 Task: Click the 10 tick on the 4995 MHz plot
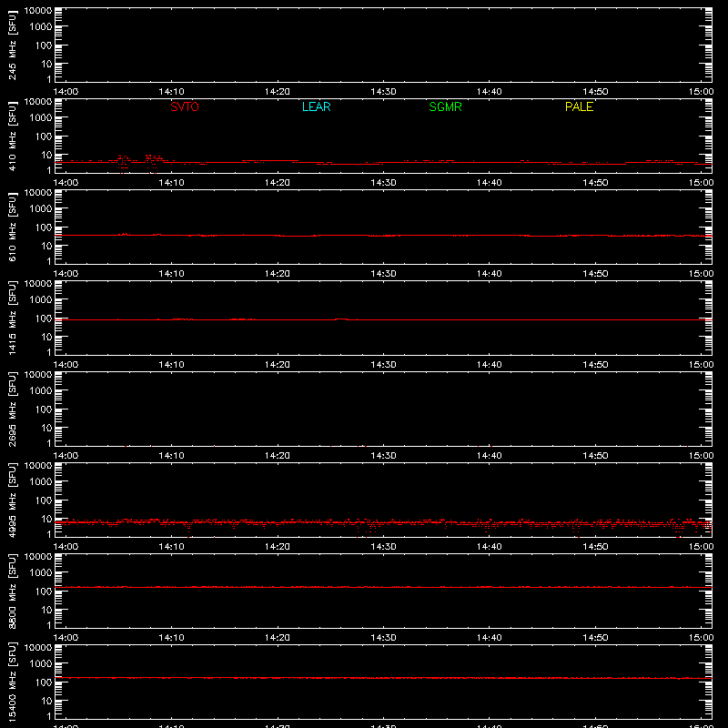46,519
